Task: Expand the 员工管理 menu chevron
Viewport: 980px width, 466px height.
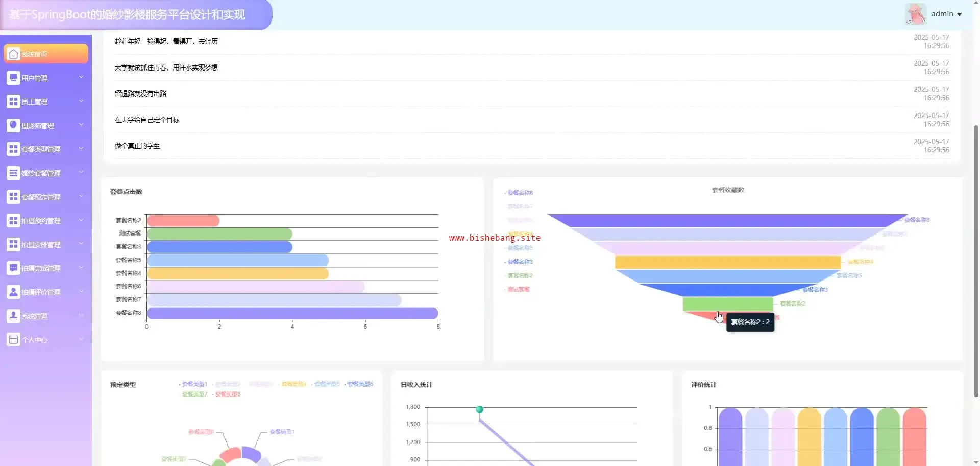Action: tap(81, 101)
